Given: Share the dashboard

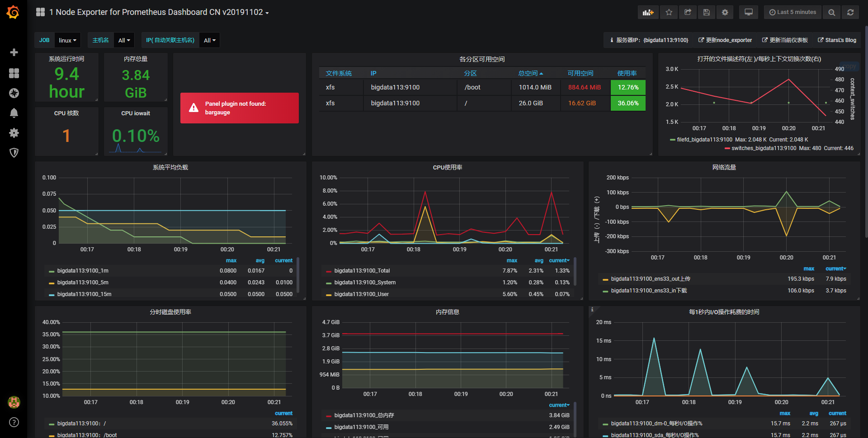Looking at the screenshot, I should click(x=688, y=12).
